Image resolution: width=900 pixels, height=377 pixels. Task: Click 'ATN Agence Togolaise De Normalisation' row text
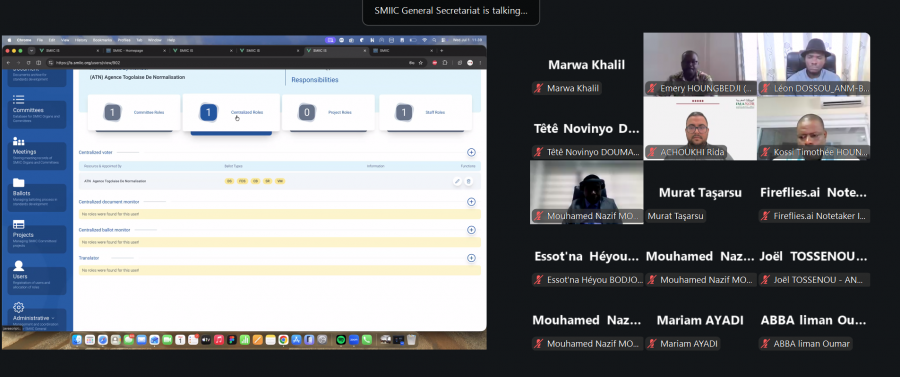pos(115,181)
